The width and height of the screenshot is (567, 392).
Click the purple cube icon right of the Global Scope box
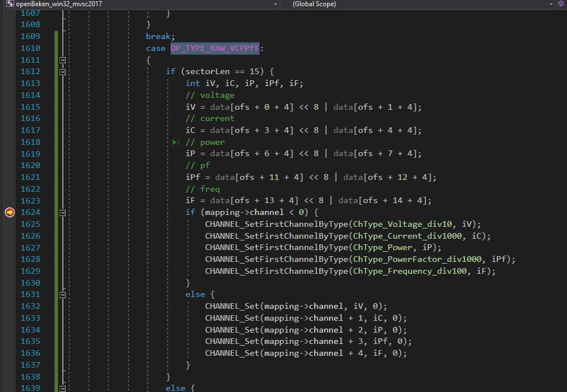pos(561,4)
